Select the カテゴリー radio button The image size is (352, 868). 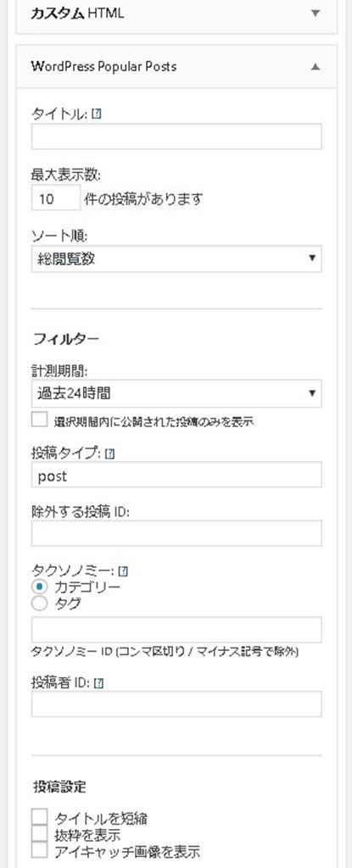[39, 587]
